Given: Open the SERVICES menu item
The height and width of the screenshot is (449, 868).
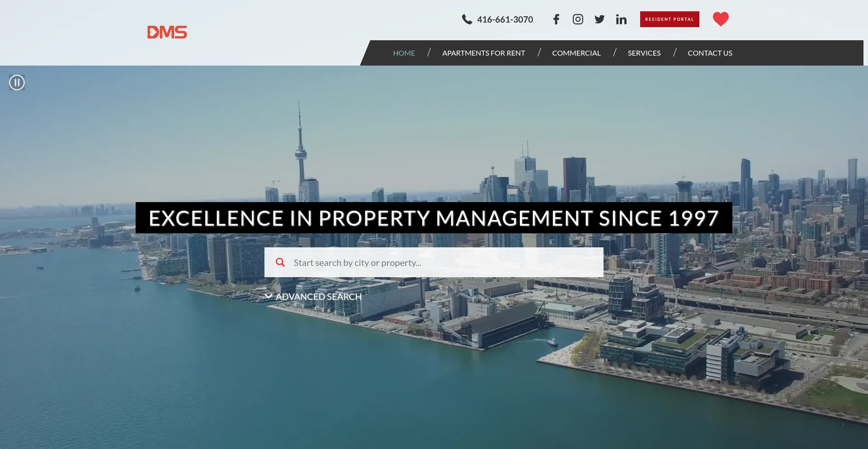Looking at the screenshot, I should pos(644,53).
